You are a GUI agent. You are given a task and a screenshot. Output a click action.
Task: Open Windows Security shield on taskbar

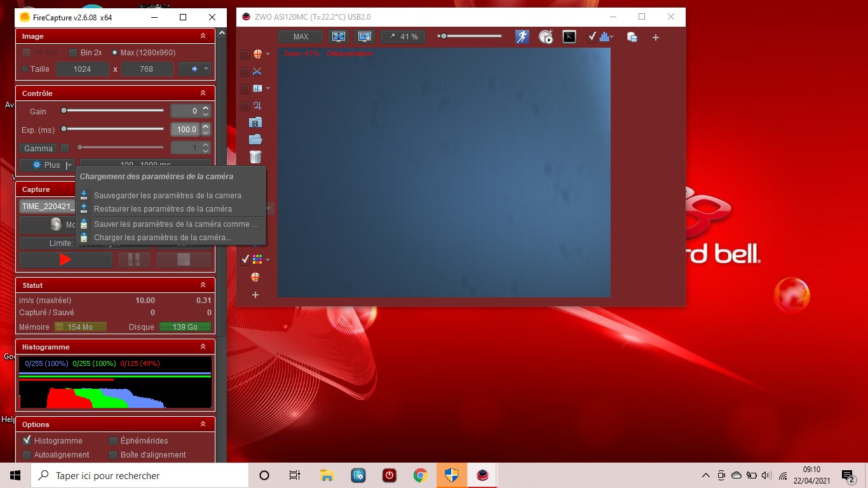pyautogui.click(x=451, y=475)
